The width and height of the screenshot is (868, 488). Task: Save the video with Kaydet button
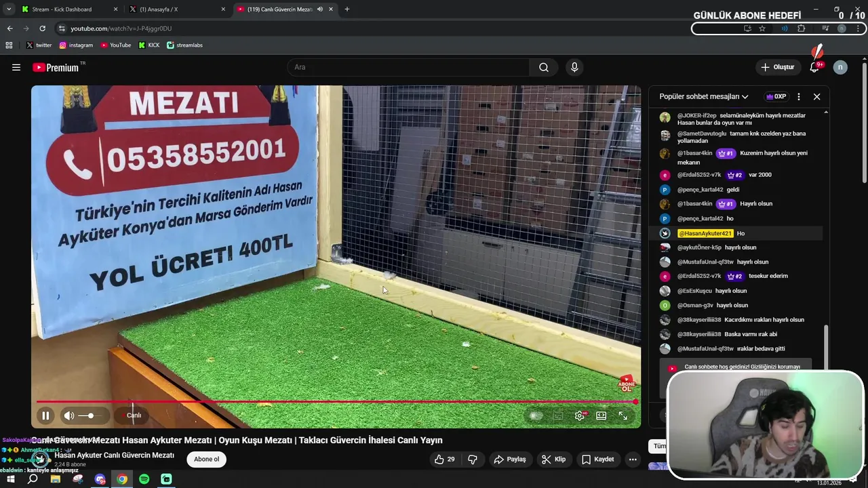tap(598, 460)
